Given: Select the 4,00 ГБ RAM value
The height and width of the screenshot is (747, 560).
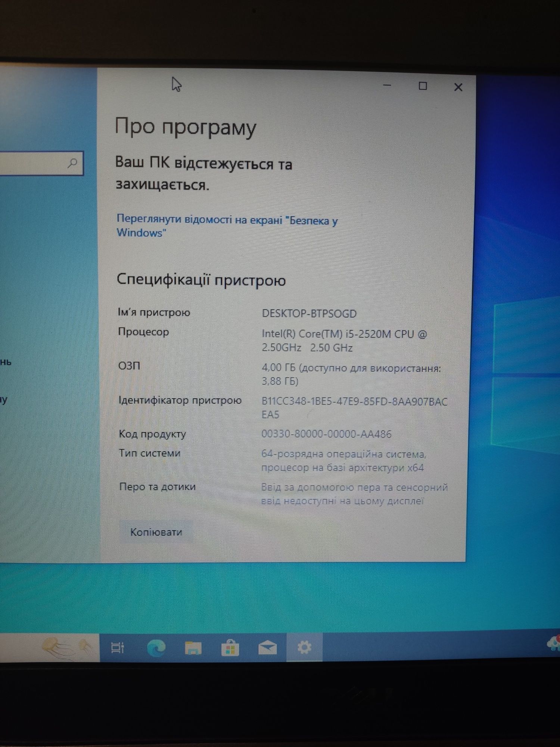Looking at the screenshot, I should 351,374.
